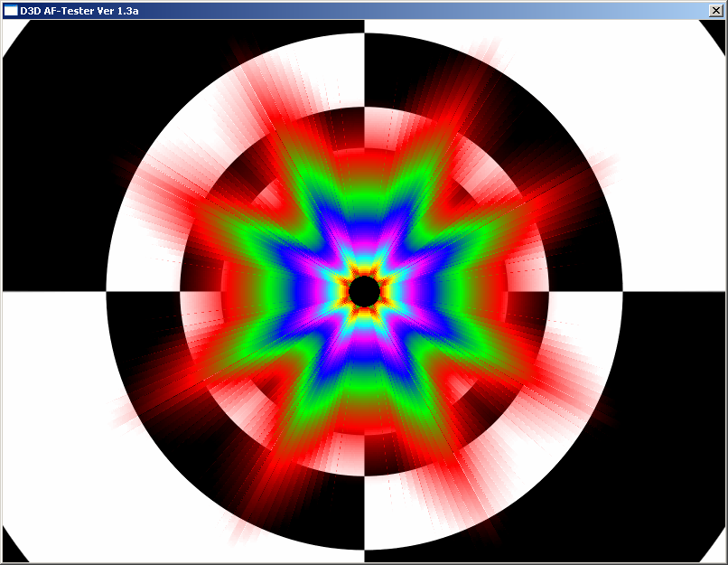Close the D3D AF-Tester window
The width and height of the screenshot is (728, 565).
coord(716,10)
